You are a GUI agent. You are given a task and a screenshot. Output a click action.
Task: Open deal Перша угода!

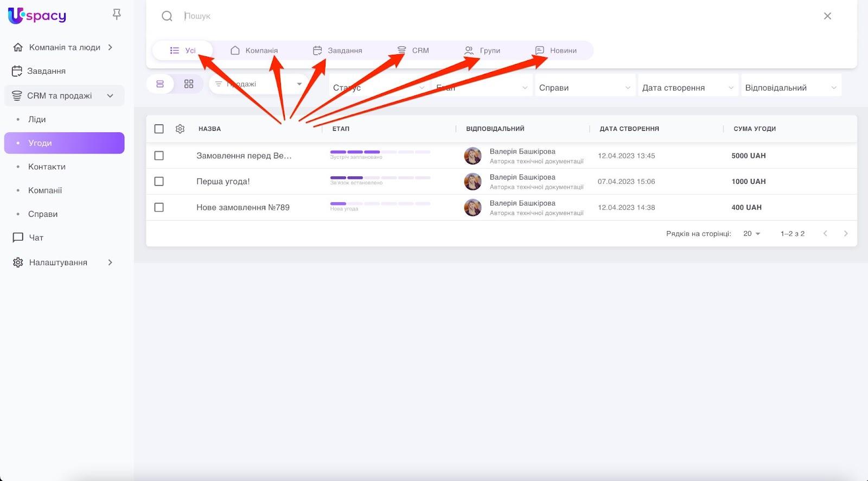[x=223, y=182]
